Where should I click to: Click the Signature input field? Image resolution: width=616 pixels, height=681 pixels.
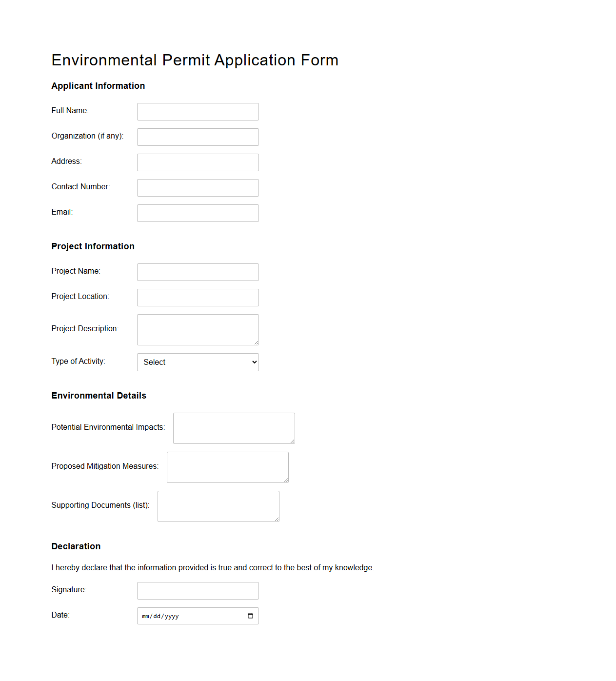(198, 590)
